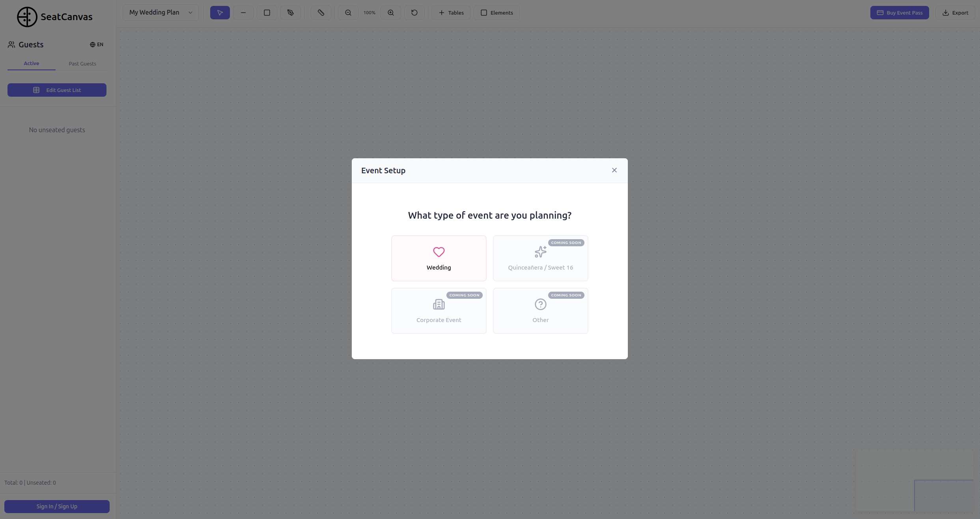Click the zoom out magnifier
The image size is (980, 519).
coord(348,13)
